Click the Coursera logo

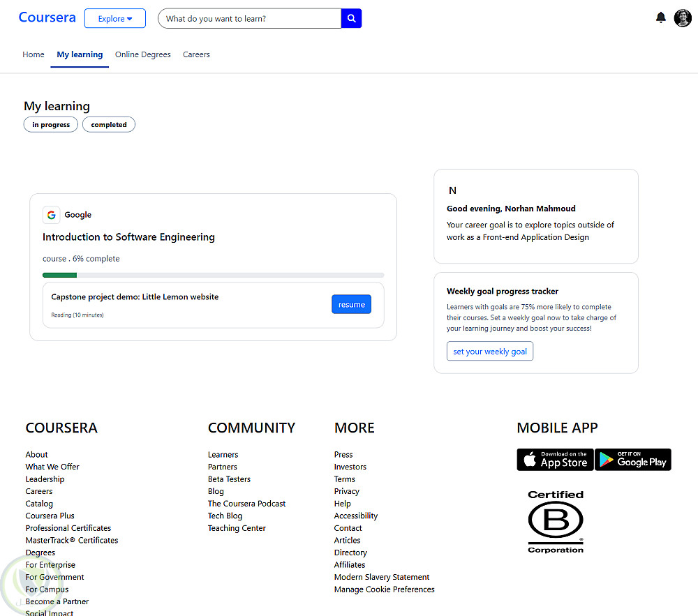(x=47, y=17)
